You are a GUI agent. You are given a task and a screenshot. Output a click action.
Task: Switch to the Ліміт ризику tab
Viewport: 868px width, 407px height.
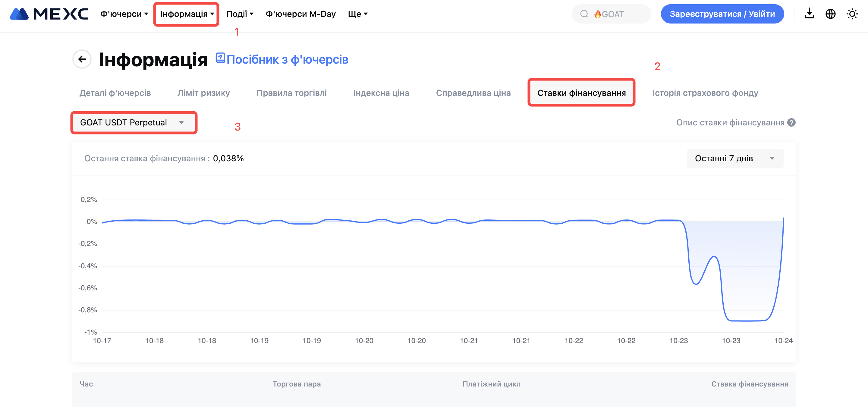pos(203,93)
